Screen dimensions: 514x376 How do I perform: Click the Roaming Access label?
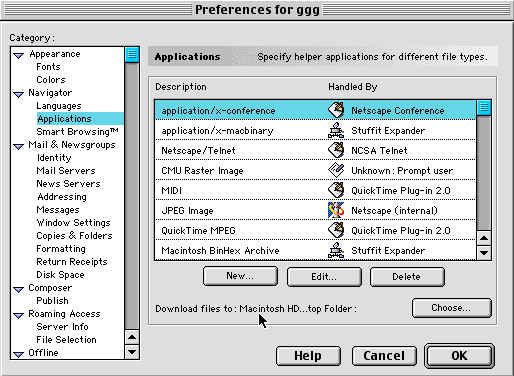[64, 314]
